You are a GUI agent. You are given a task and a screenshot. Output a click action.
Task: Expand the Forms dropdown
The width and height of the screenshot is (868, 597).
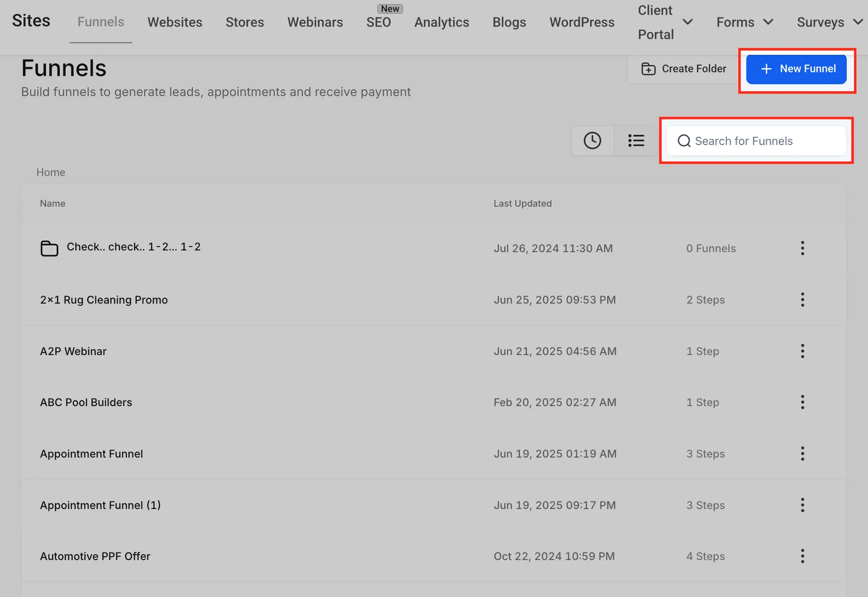pyautogui.click(x=744, y=22)
